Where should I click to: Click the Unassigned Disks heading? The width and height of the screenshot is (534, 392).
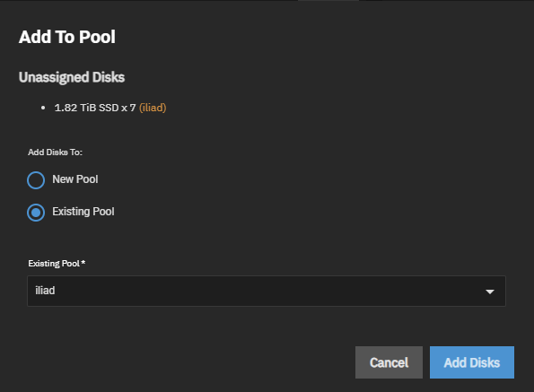click(x=72, y=77)
